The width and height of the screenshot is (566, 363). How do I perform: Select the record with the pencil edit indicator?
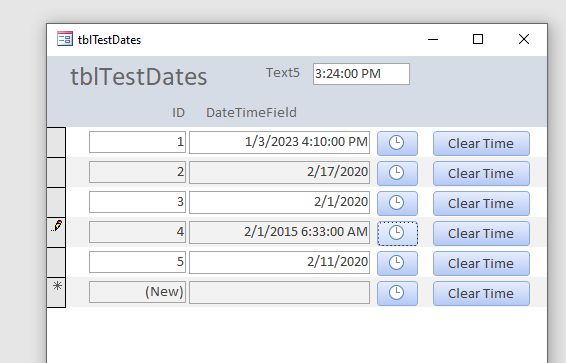point(56,232)
